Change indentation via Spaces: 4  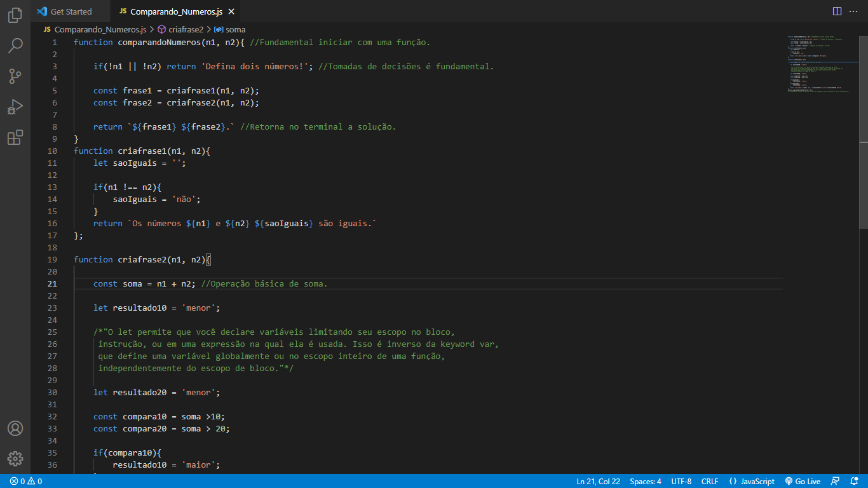646,481
